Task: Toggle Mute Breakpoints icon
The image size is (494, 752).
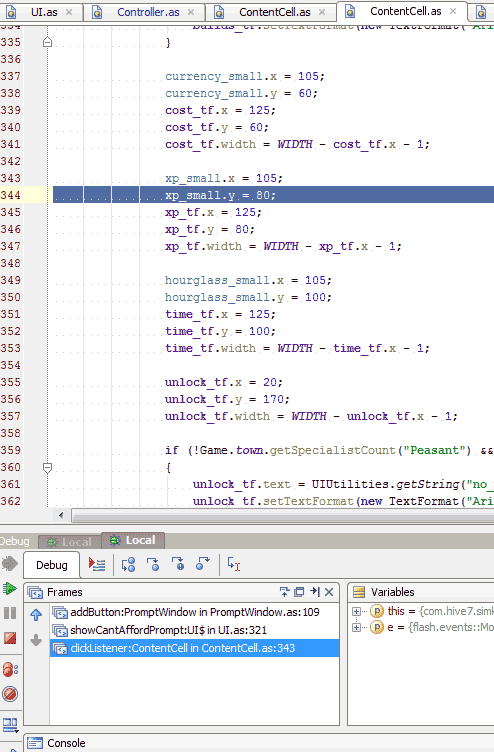Action: point(10,693)
